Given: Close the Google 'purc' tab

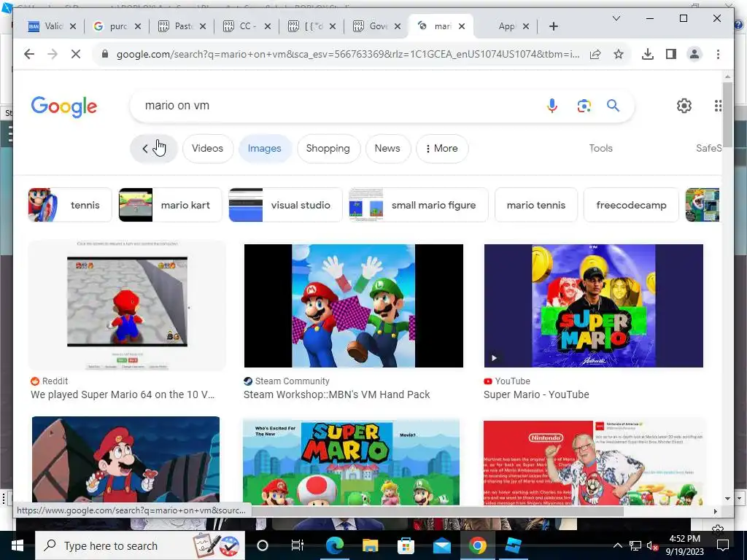Looking at the screenshot, I should pos(138,26).
